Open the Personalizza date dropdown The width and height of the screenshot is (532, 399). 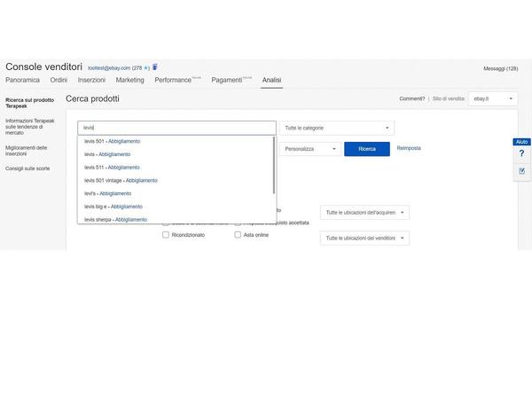pos(310,149)
